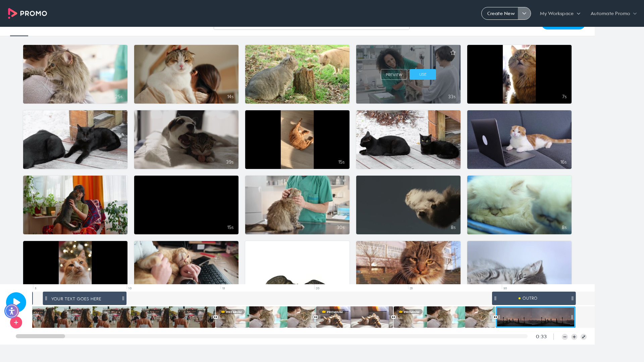
Task: Select the OUTRO block on timeline
Action: pos(534,298)
